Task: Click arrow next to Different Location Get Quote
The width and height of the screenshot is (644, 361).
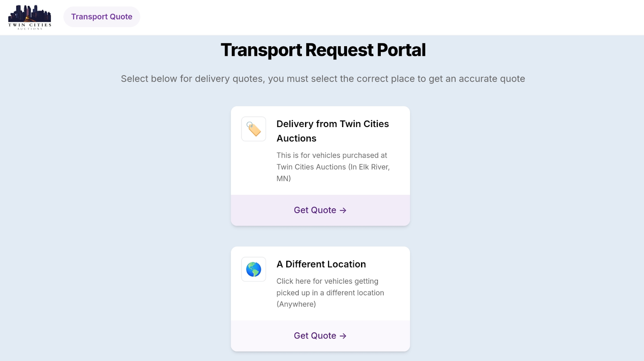Action: [343, 336]
